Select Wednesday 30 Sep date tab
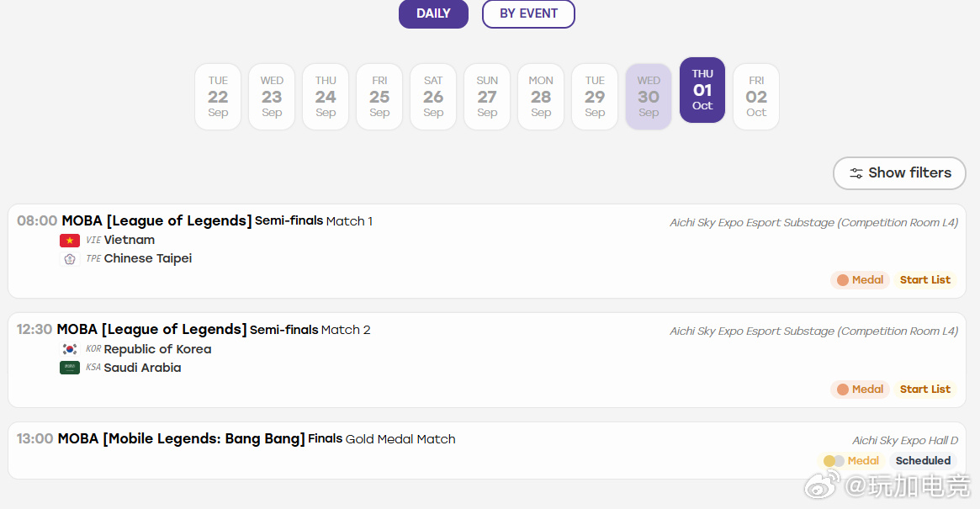The width and height of the screenshot is (980, 509). (648, 97)
